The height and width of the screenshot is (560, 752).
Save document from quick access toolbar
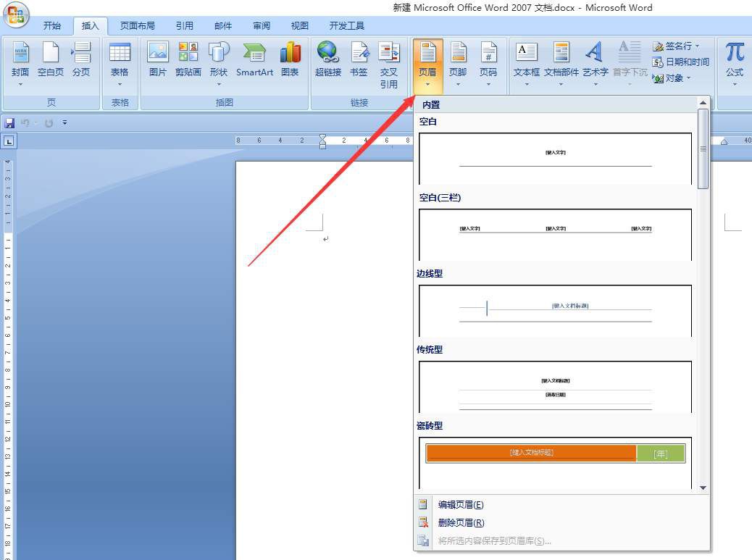[9, 123]
